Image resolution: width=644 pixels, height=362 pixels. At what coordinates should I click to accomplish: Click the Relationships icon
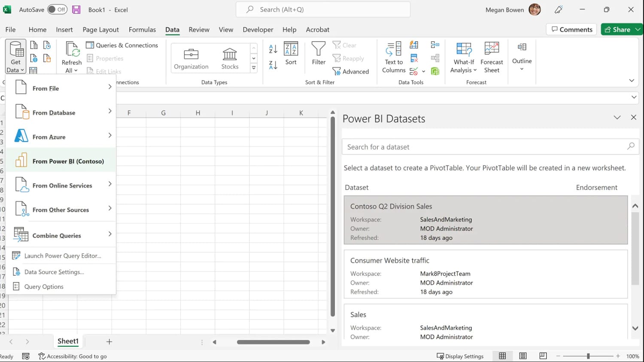435,58
